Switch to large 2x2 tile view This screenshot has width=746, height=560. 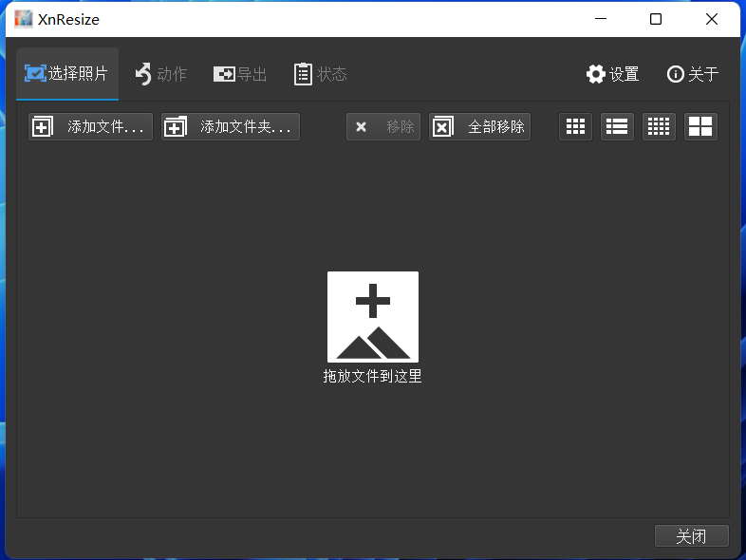pyautogui.click(x=700, y=127)
